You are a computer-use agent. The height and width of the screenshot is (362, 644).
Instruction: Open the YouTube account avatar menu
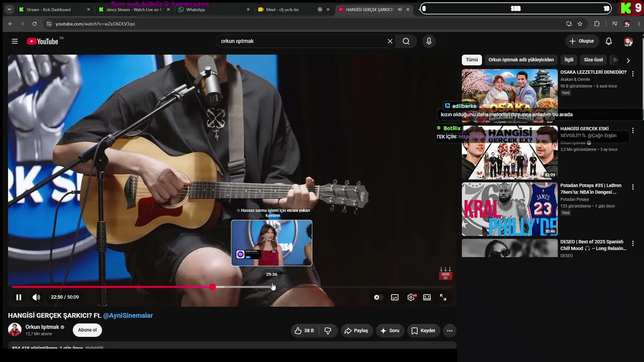point(628,41)
